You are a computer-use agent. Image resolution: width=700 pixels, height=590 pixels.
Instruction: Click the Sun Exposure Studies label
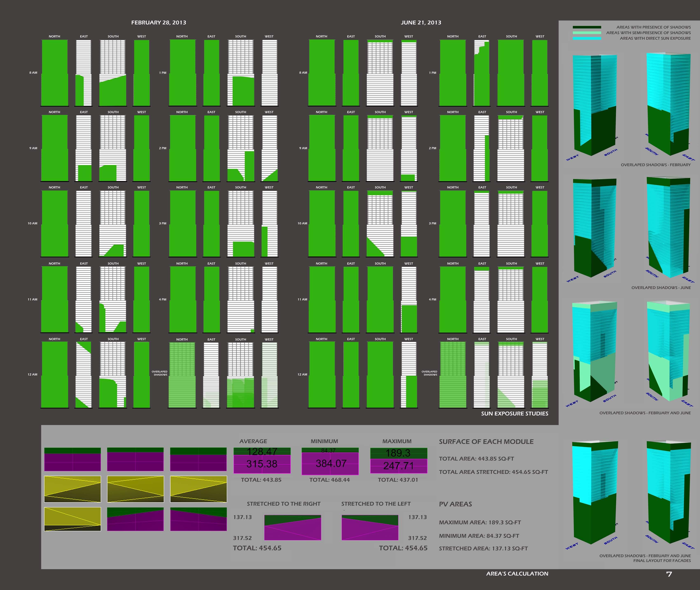click(x=514, y=413)
